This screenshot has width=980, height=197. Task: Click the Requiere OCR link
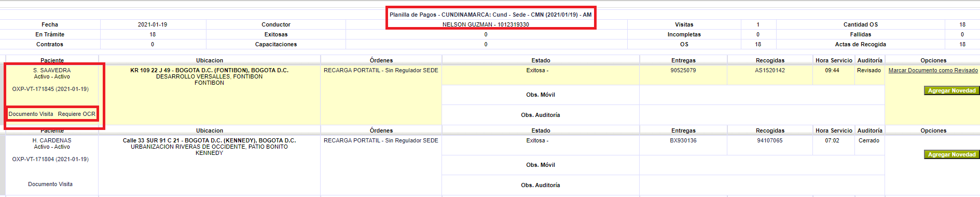click(x=77, y=114)
